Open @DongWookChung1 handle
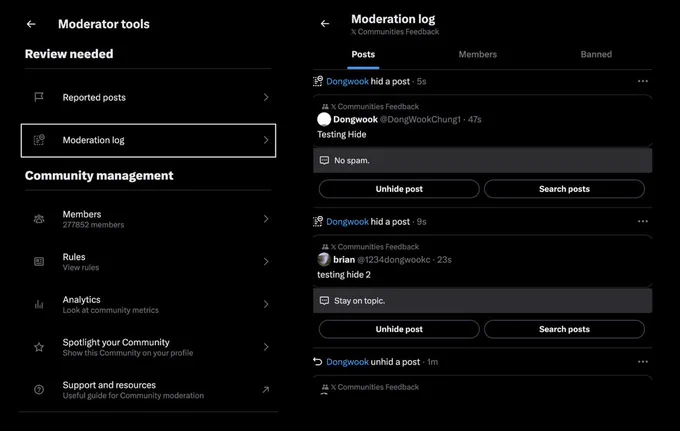 coord(420,119)
